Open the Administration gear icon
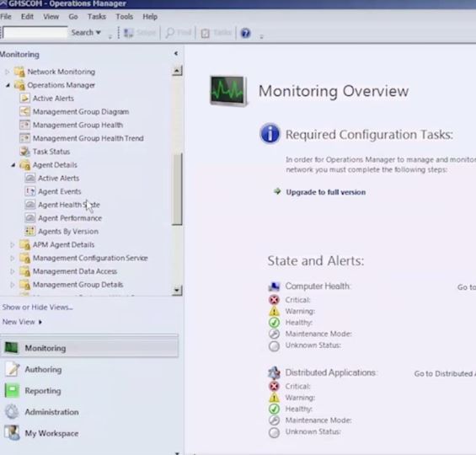Viewport: 476px width, 455px height. pyautogui.click(x=12, y=412)
